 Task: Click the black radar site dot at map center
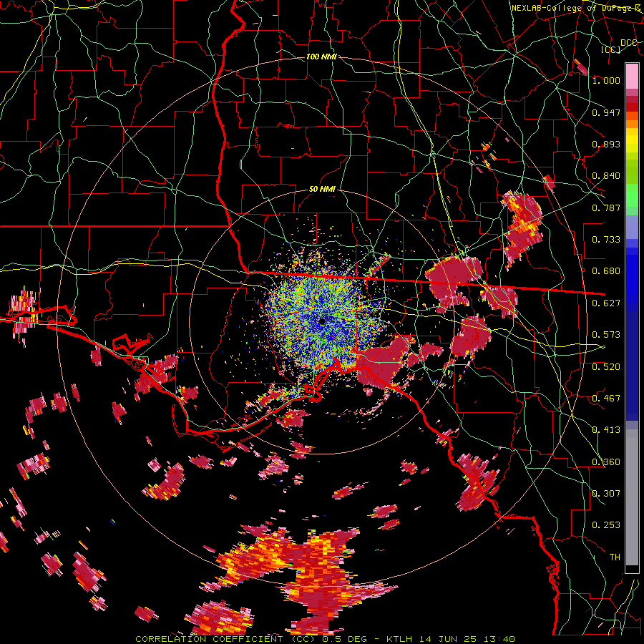[323, 321]
